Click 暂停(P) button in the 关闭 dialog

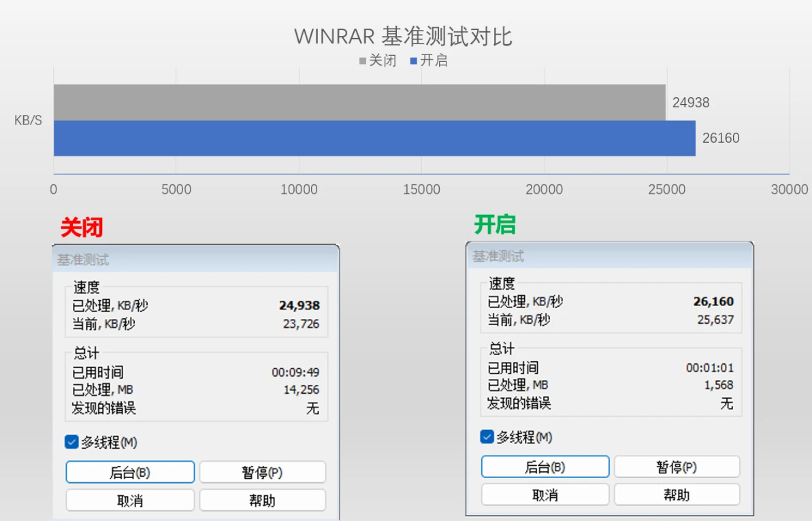click(x=263, y=472)
